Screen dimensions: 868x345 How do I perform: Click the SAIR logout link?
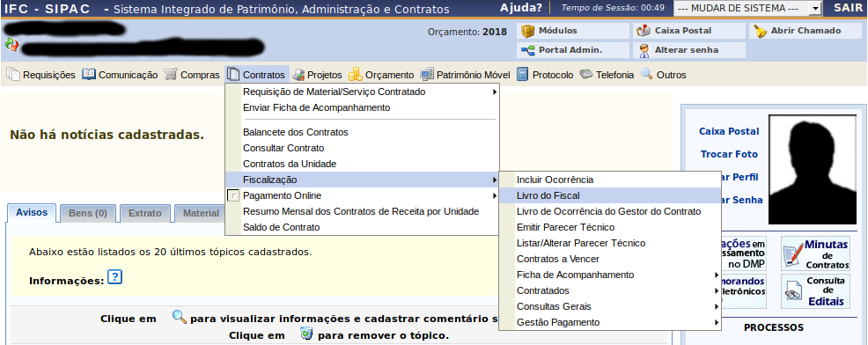click(x=848, y=8)
